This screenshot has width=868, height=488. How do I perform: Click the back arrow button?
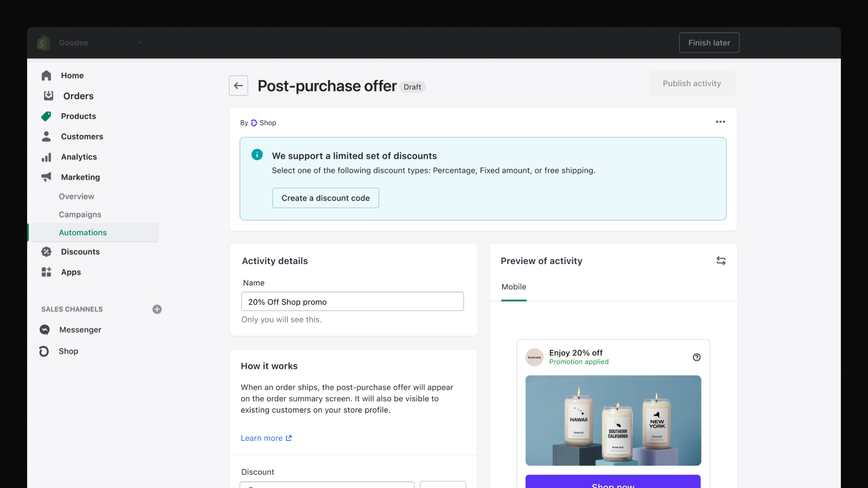238,86
